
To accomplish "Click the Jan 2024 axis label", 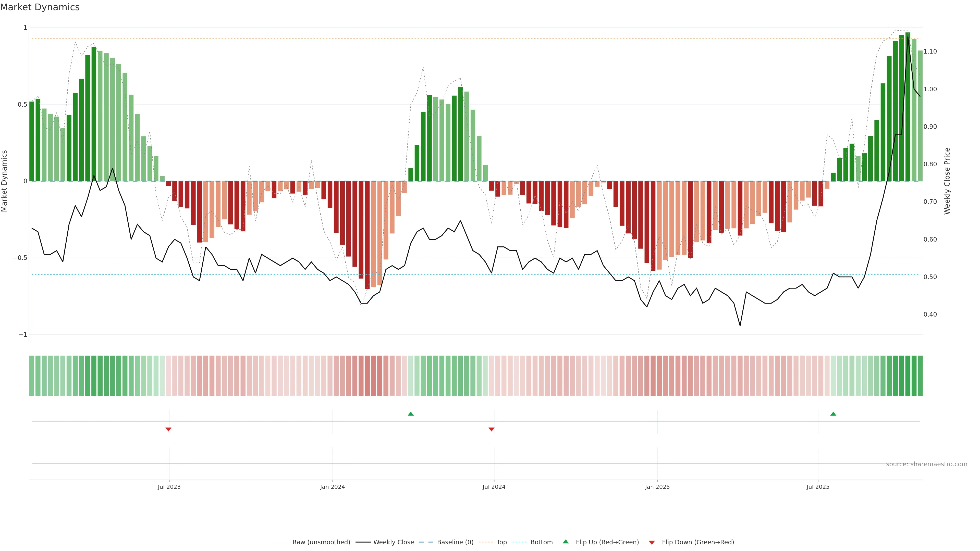I will 333,487.
